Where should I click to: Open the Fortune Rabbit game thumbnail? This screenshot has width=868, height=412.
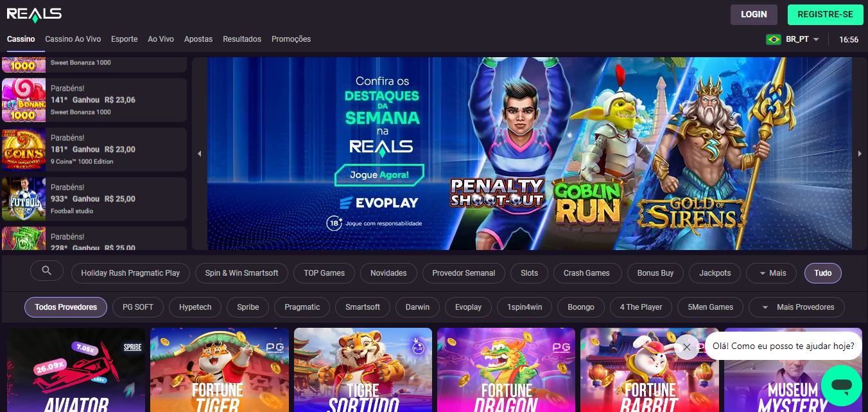tap(650, 370)
